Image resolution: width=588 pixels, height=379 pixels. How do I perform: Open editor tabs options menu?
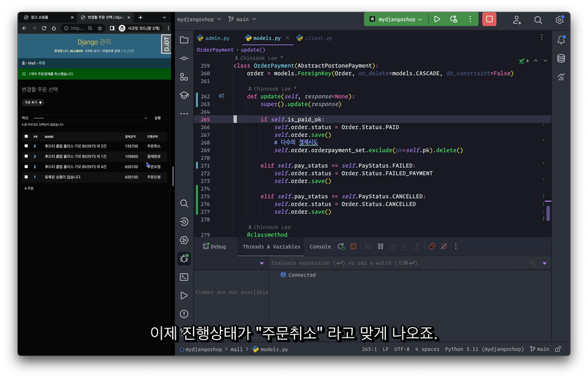541,37
